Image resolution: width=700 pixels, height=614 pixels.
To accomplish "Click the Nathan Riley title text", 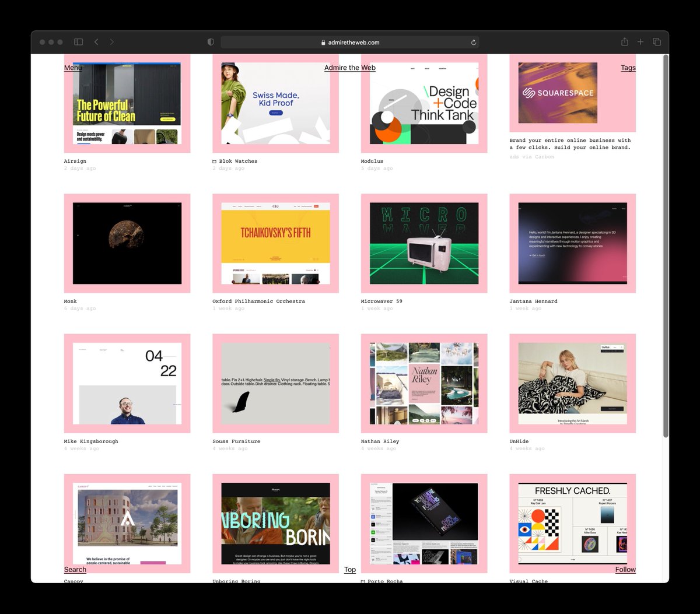I will (x=380, y=441).
